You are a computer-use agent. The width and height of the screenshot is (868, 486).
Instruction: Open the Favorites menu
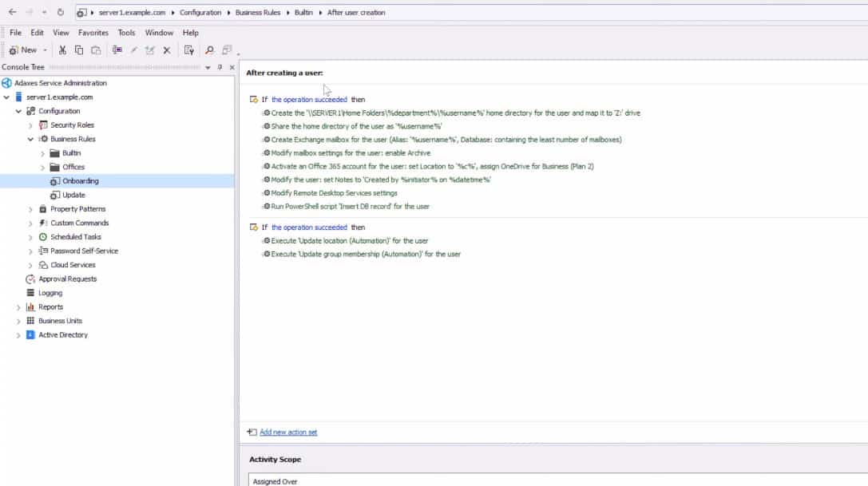click(x=93, y=33)
